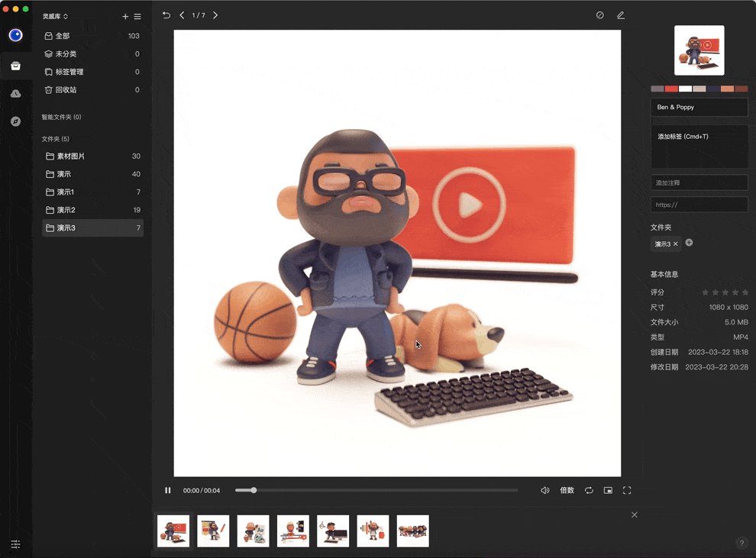Open the cloud icon in left sidebar
This screenshot has height=558, width=756.
pos(16,93)
